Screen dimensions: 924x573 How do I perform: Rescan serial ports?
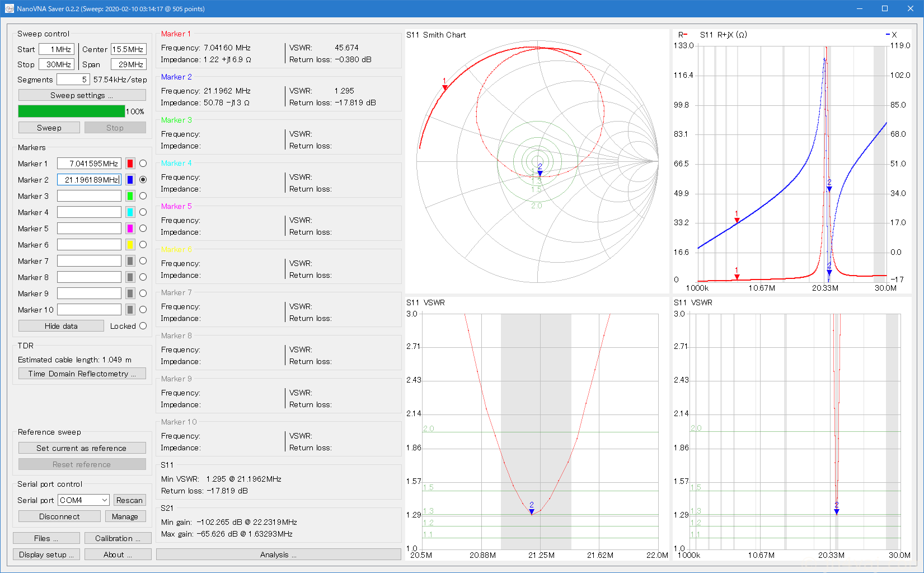coord(129,500)
